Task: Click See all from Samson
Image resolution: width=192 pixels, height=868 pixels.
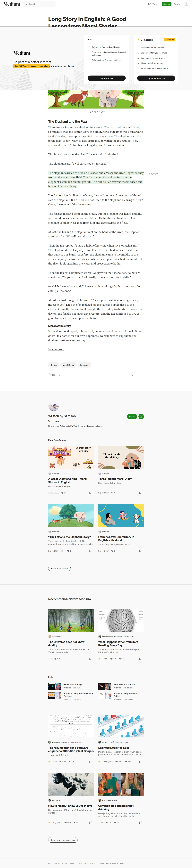Action: coord(59,568)
